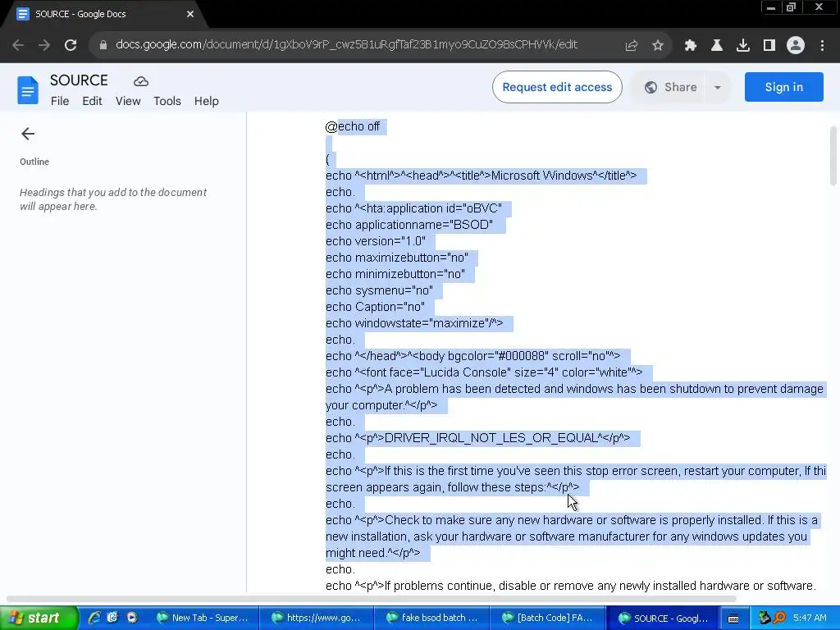Viewport: 840px width, 630px height.
Task: Open the View menu
Action: pos(128,101)
